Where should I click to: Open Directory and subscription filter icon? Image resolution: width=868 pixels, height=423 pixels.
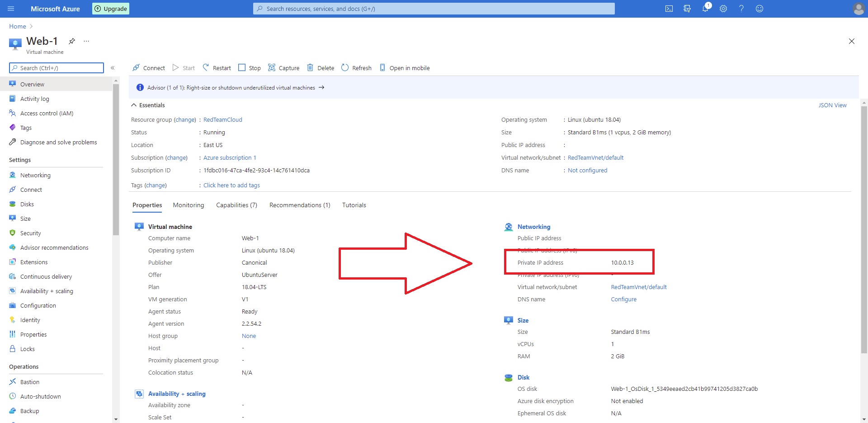point(687,9)
